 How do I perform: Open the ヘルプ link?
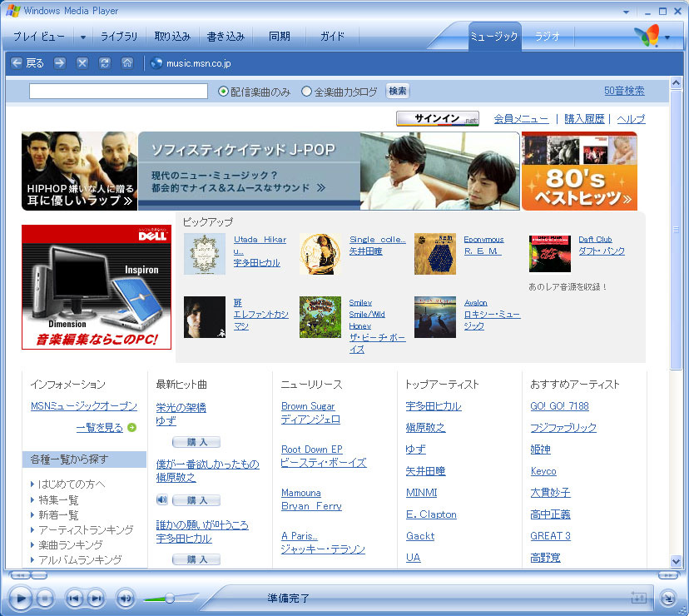(631, 119)
